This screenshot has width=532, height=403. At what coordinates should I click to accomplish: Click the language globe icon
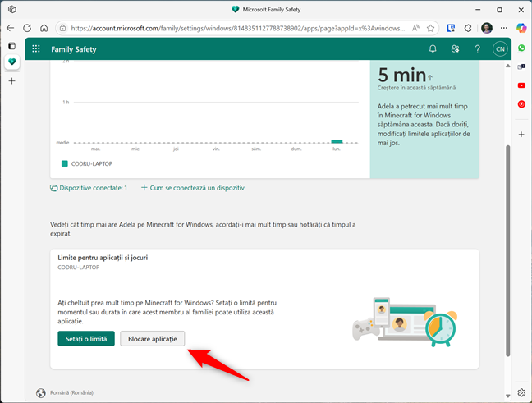41,393
